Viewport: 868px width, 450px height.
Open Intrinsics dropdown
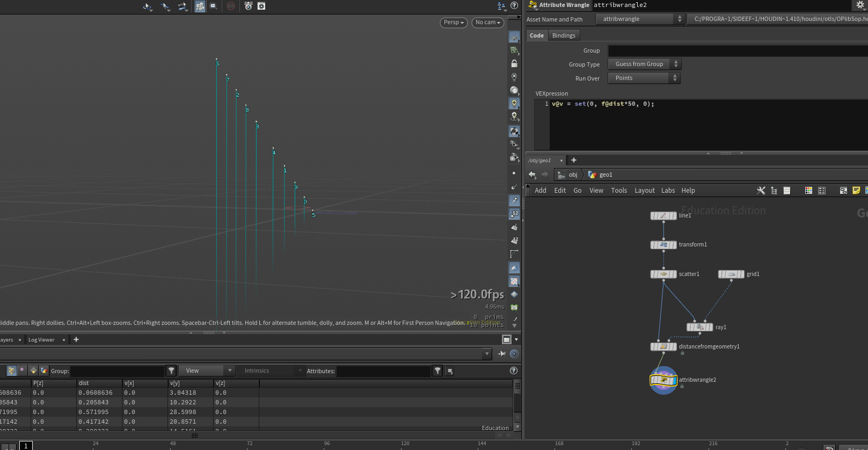273,371
